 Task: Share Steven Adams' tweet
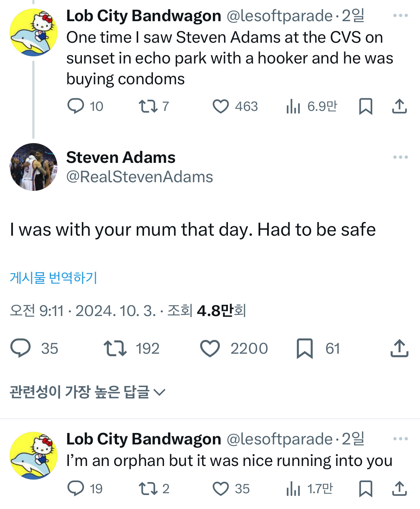(x=399, y=349)
